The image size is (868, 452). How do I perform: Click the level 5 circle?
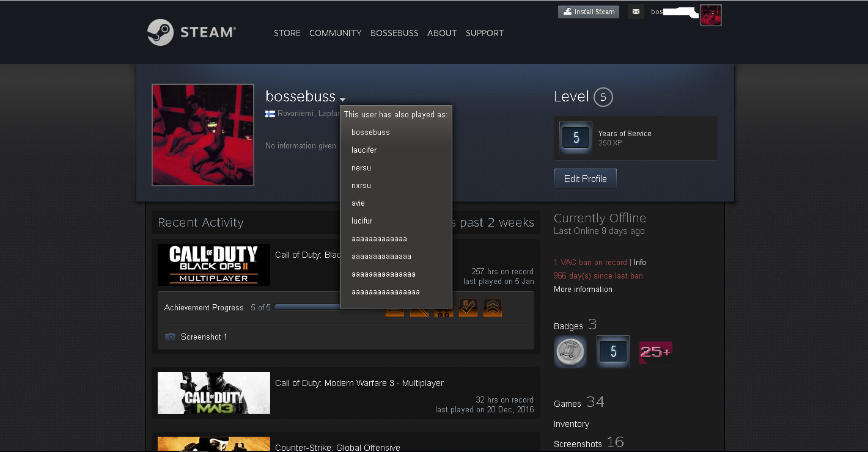pyautogui.click(x=603, y=97)
